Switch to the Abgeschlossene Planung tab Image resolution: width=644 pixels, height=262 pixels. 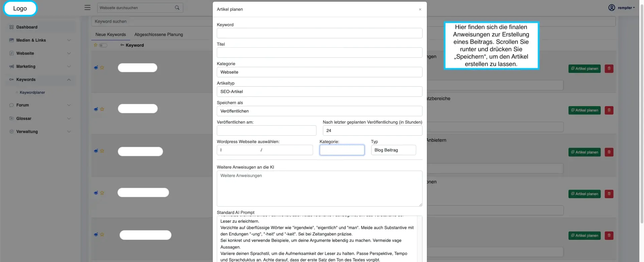click(x=159, y=35)
